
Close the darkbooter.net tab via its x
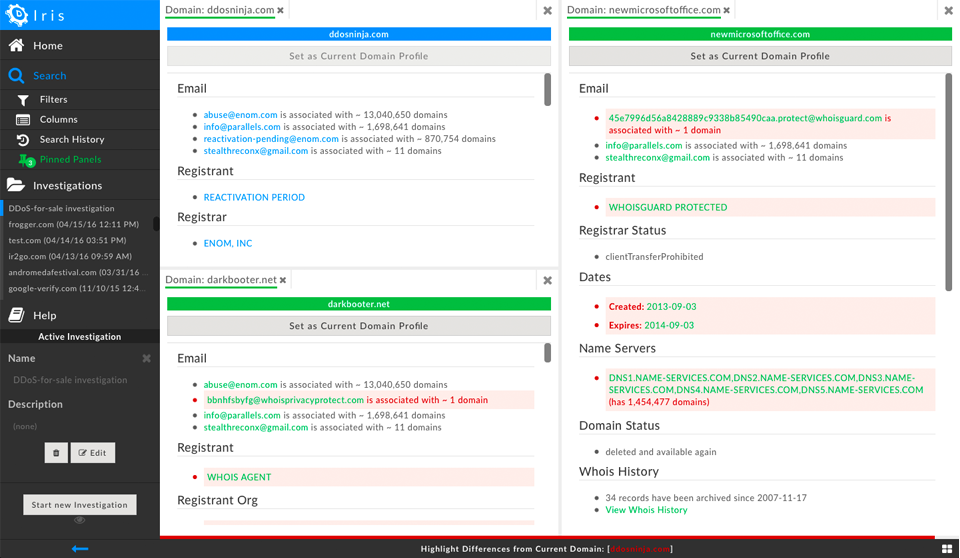click(x=283, y=280)
